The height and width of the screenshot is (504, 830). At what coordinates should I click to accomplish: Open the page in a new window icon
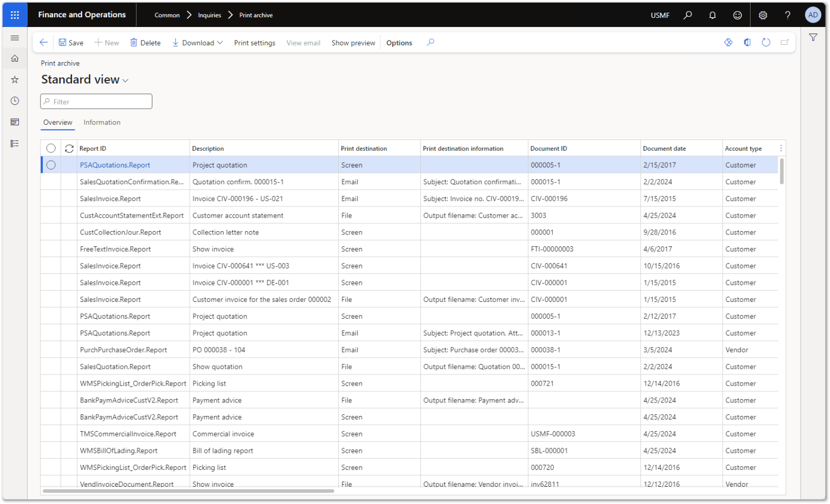click(x=784, y=42)
